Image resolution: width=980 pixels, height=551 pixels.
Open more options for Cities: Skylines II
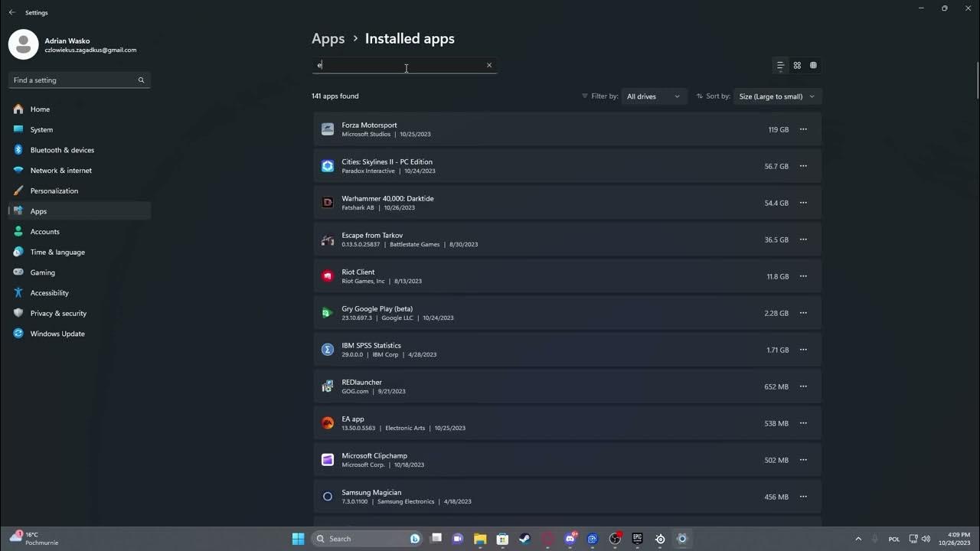point(803,166)
